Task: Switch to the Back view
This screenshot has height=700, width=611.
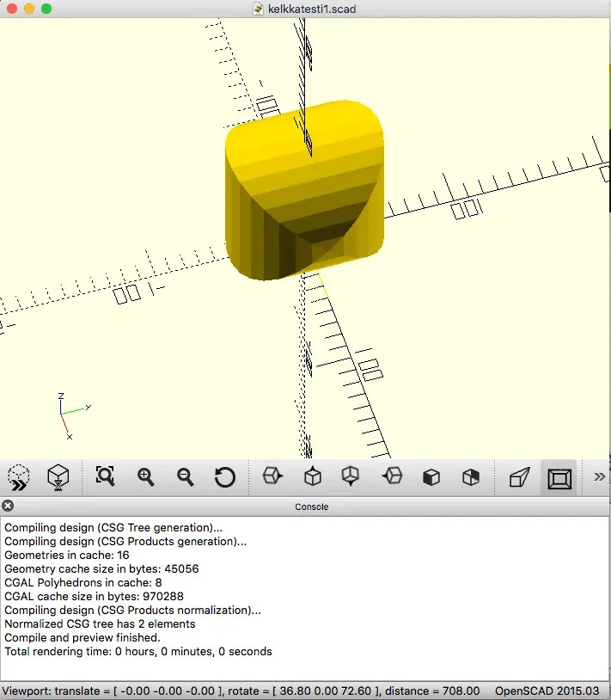Action: click(x=471, y=477)
